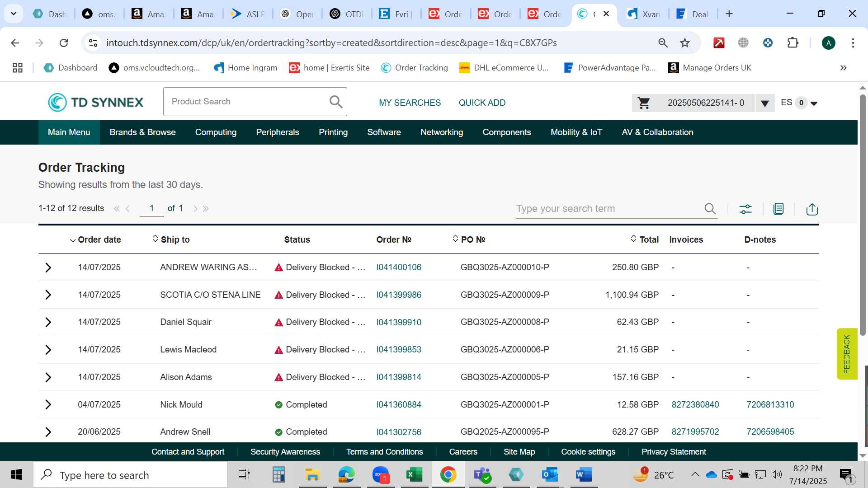The image size is (868, 488).
Task: Open the Chrome extensions puzzle icon
Action: [x=793, y=43]
